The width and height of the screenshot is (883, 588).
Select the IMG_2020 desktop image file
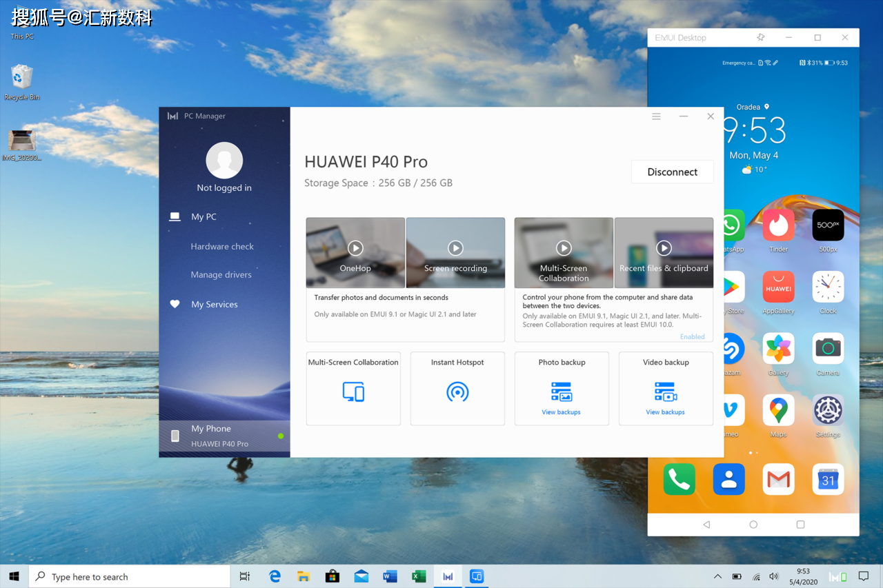pyautogui.click(x=22, y=145)
